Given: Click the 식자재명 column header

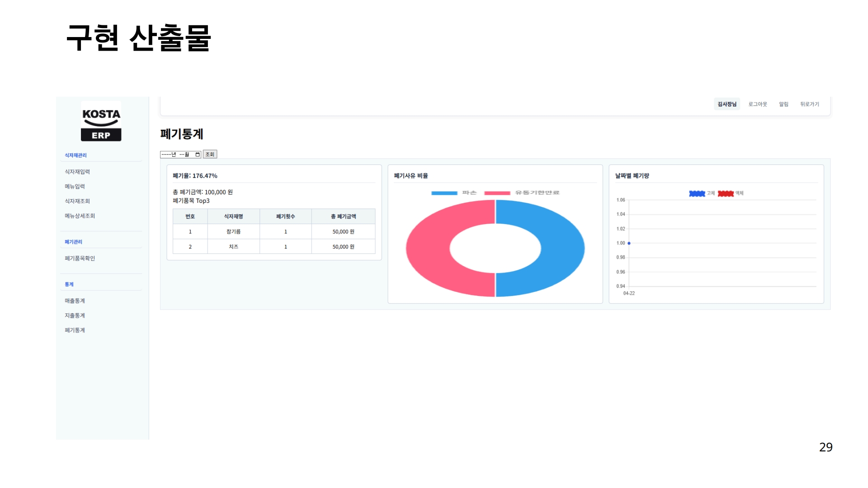Looking at the screenshot, I should (234, 216).
